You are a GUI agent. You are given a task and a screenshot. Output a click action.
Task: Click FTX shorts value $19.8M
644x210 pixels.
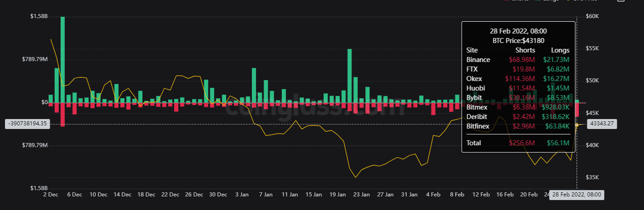[523, 69]
